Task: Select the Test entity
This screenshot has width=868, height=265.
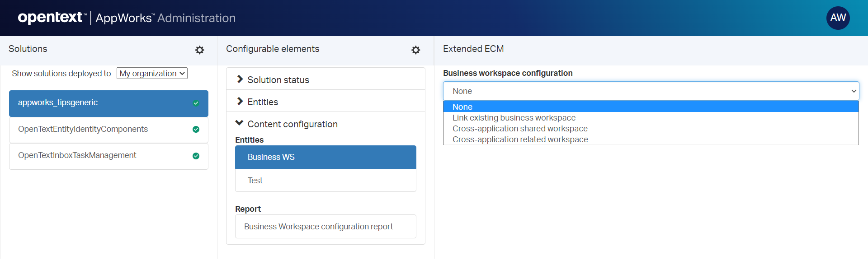Action: [255, 181]
